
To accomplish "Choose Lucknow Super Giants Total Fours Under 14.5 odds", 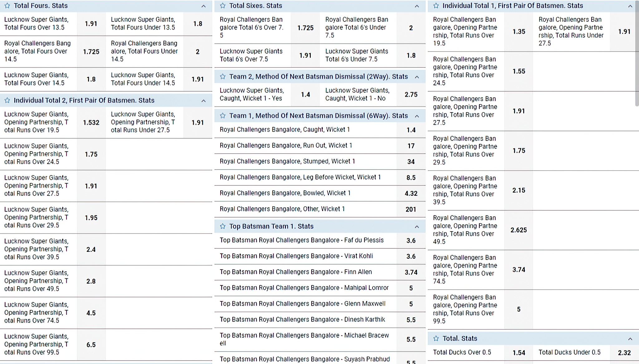I will coord(198,79).
